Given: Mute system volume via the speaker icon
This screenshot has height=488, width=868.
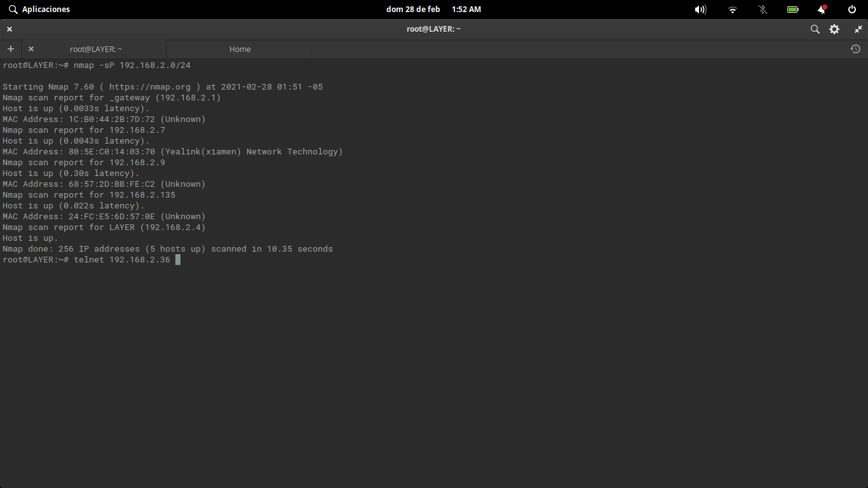Looking at the screenshot, I should click(x=700, y=9).
